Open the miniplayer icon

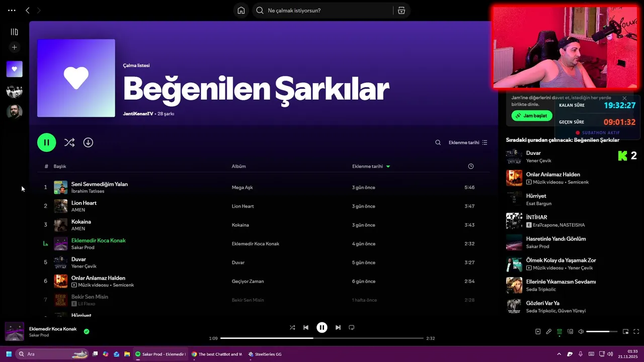626,331
